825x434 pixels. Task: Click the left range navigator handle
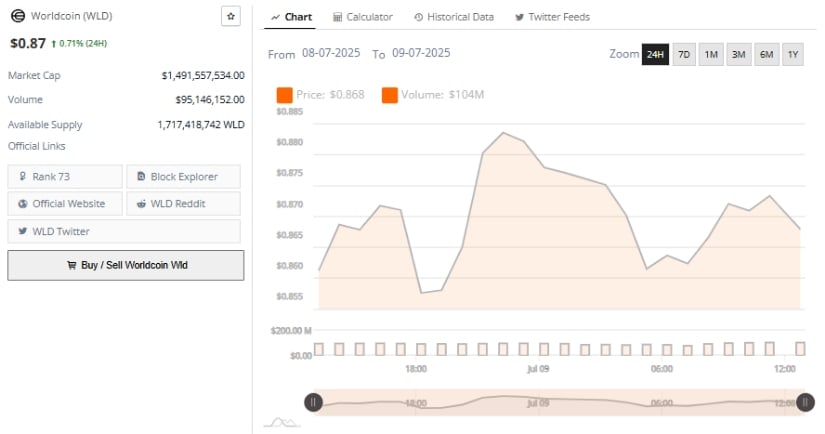coord(313,402)
